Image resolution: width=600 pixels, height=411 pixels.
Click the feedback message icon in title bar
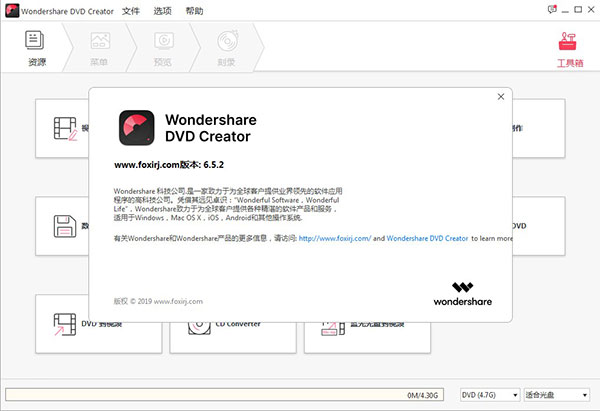click(552, 10)
